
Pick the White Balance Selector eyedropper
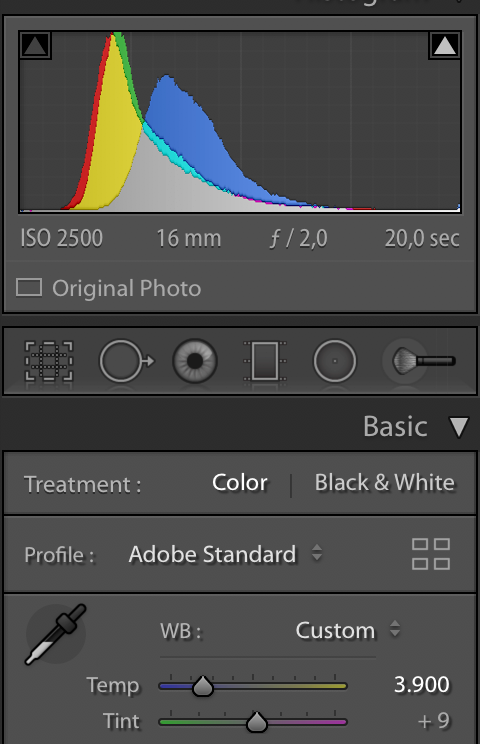[55, 634]
